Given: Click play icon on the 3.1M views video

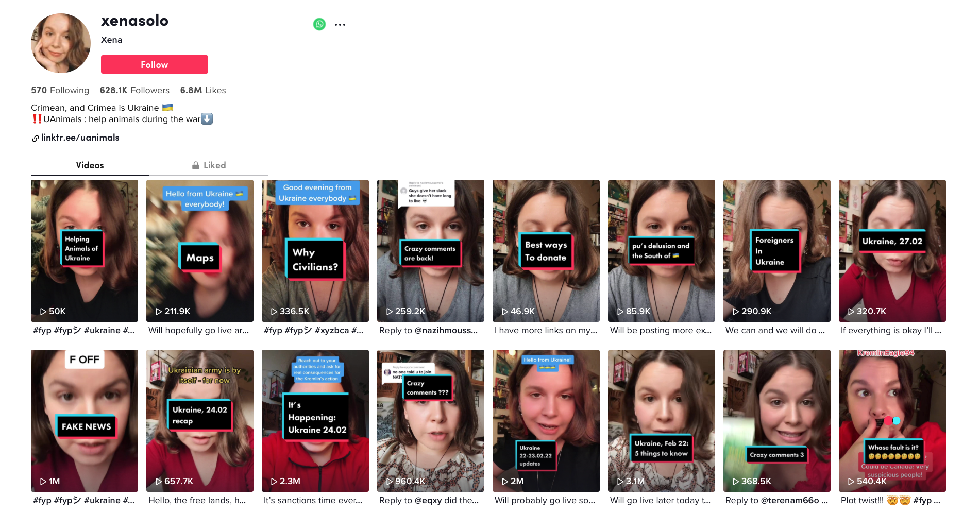Looking at the screenshot, I should (x=620, y=482).
